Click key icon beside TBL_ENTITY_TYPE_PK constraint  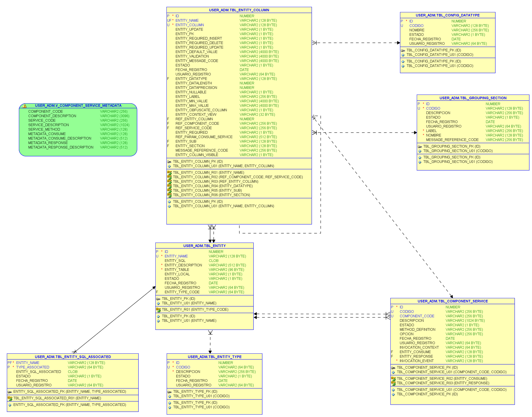coord(169,392)
